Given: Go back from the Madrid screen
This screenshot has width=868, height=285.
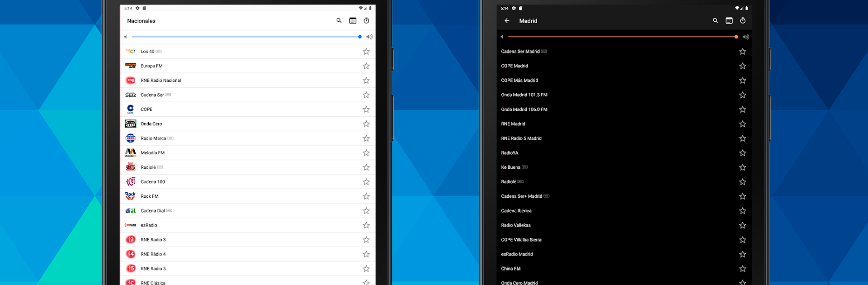Looking at the screenshot, I should click(x=507, y=21).
